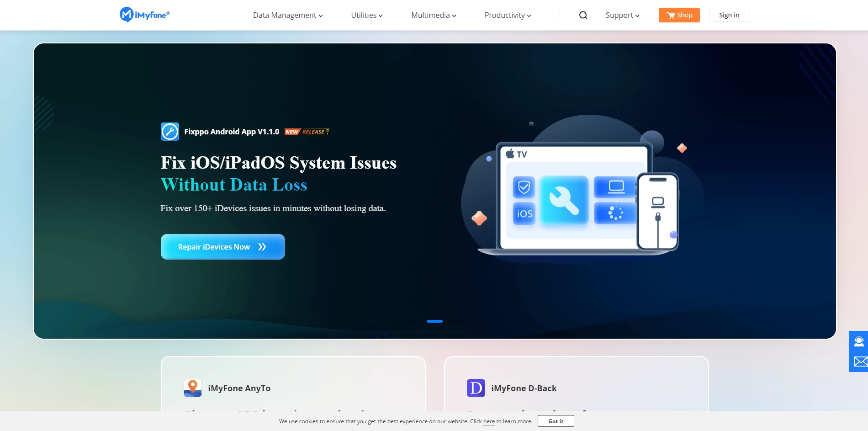The height and width of the screenshot is (431, 868).
Task: Click Repair iDevices Now button
Action: tap(223, 247)
